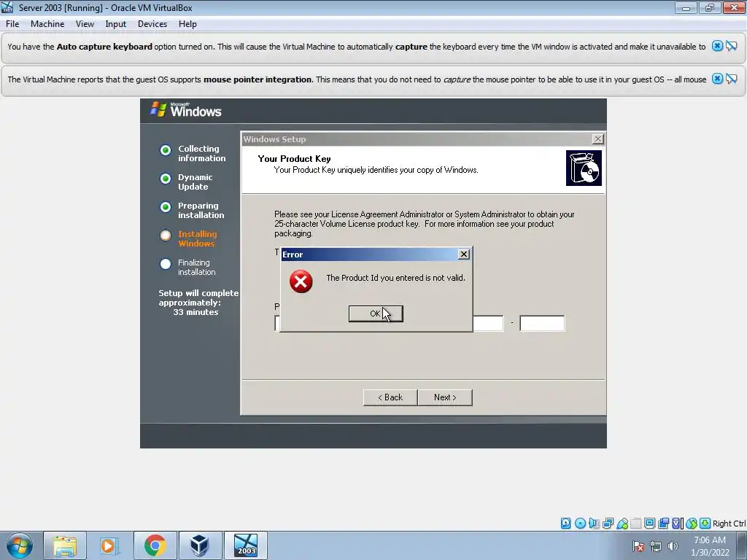Click the Right Ctrl host key label
The height and width of the screenshot is (560, 747).
(729, 524)
